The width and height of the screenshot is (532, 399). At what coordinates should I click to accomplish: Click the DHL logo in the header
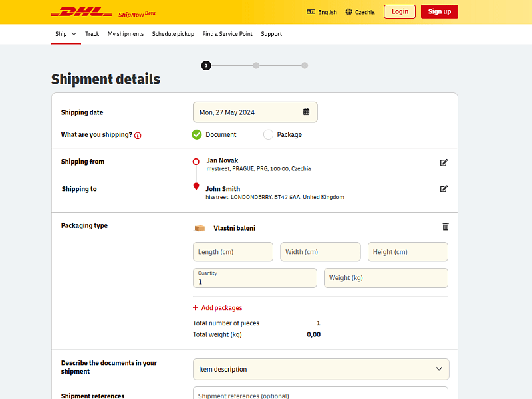(78, 11)
